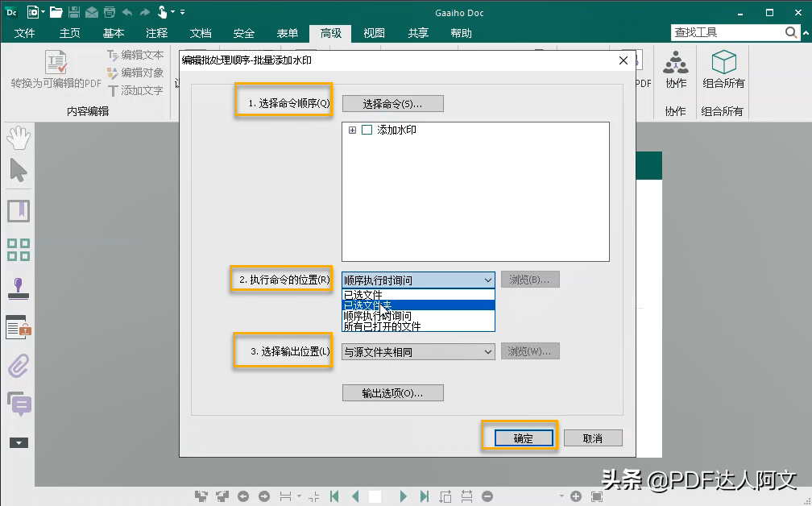The height and width of the screenshot is (506, 812).
Task: Click the redo arrow icon
Action: pyautogui.click(x=145, y=12)
